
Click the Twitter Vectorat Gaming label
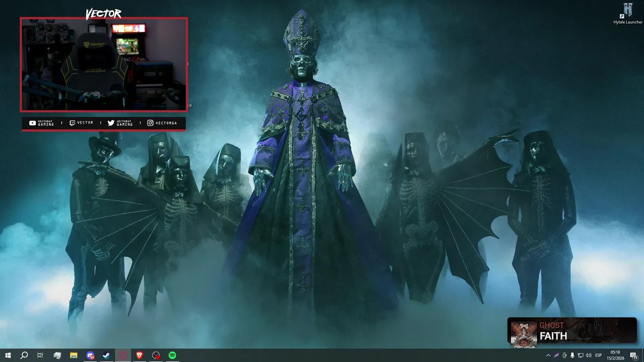tap(120, 123)
